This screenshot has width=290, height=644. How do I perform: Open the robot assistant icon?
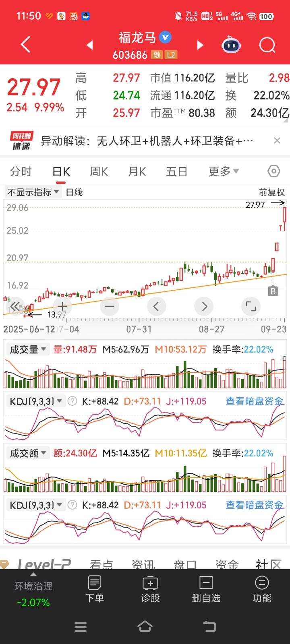[x=231, y=45]
